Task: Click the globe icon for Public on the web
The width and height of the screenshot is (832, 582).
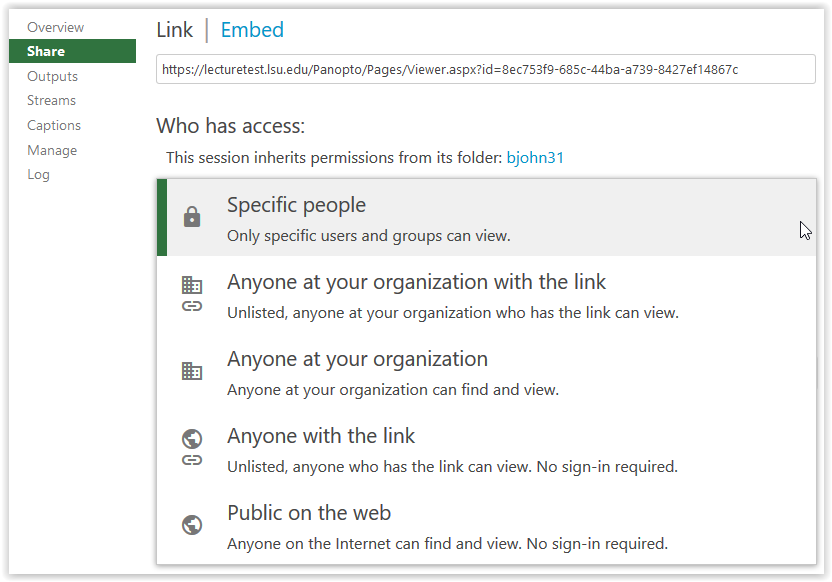Action: tap(192, 525)
